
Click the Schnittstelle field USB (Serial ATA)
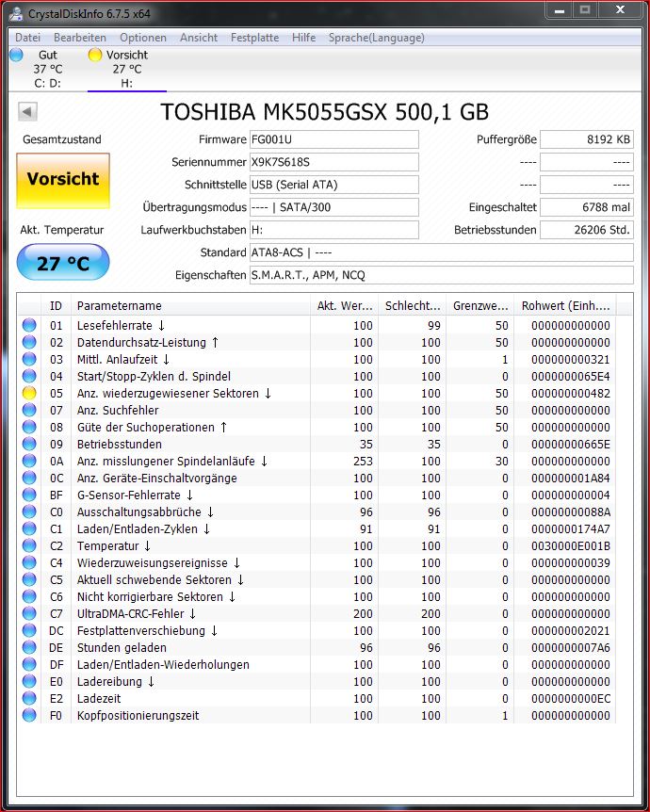pos(334,185)
